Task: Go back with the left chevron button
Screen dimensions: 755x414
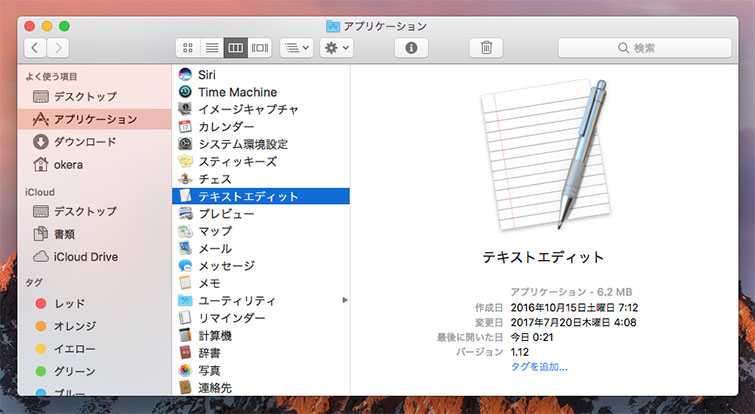Action: pos(35,48)
